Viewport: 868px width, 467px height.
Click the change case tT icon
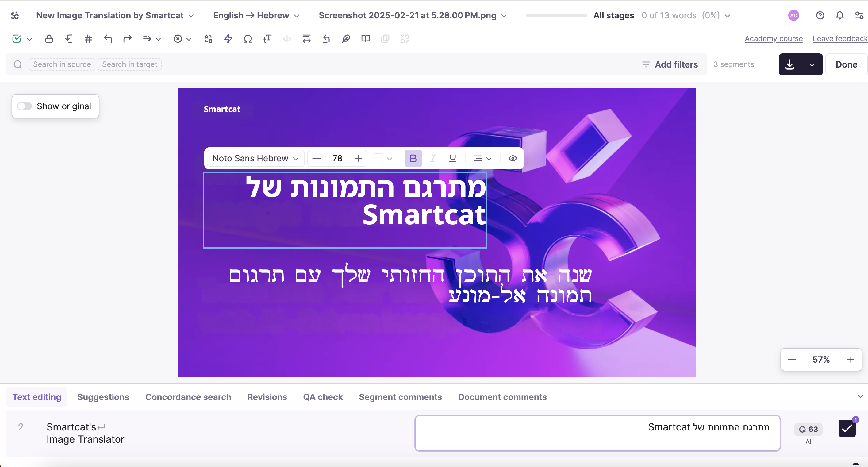click(x=267, y=39)
